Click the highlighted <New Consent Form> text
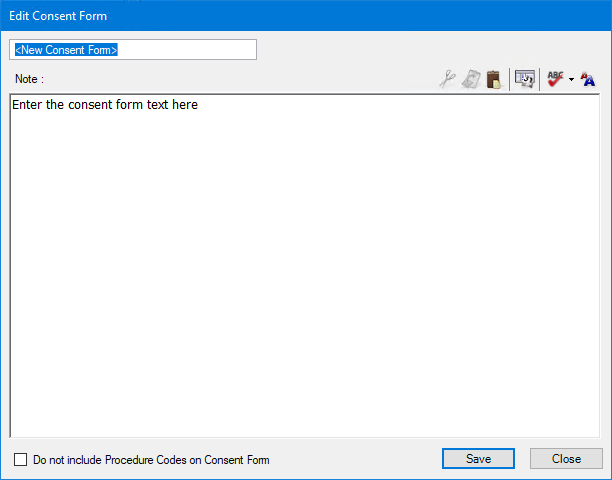Viewport: 612px width, 480px height. [66, 49]
